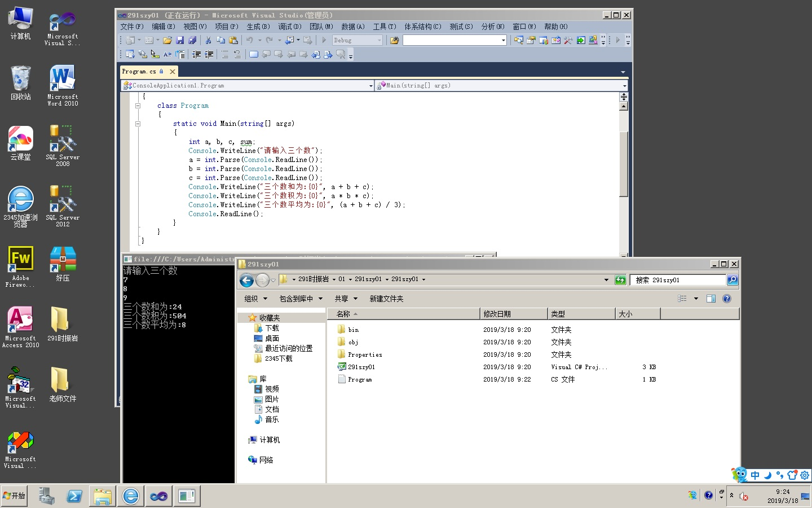Expand the Main(string[] args) member dropdown
The width and height of the screenshot is (812, 508).
[x=624, y=86]
